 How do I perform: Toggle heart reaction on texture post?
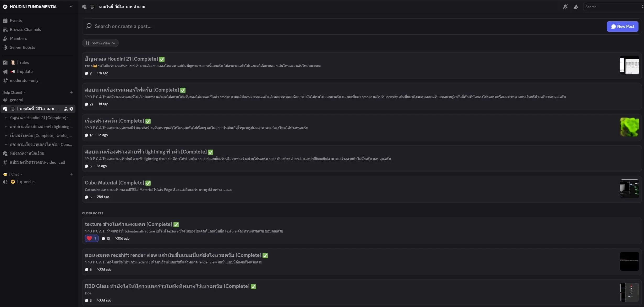click(91, 238)
